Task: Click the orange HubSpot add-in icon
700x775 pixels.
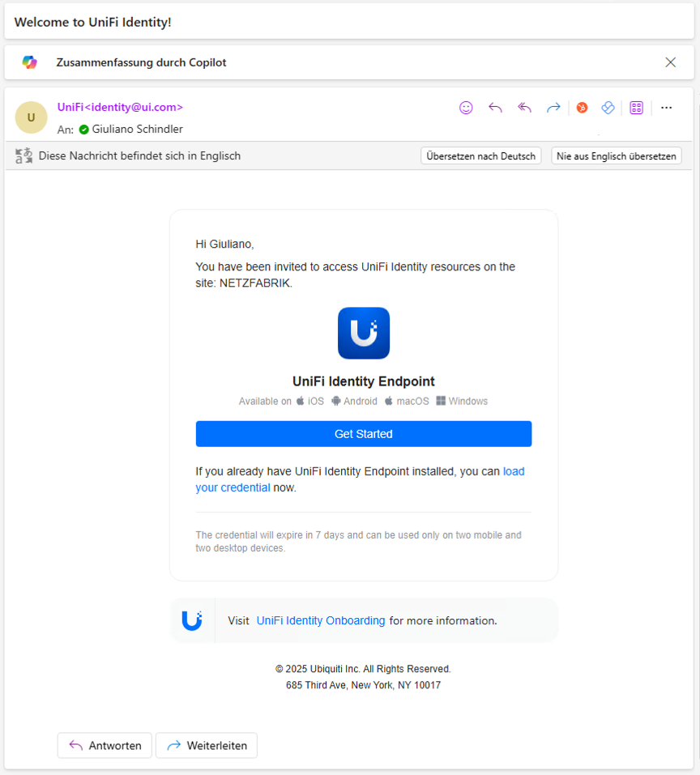Action: click(583, 108)
